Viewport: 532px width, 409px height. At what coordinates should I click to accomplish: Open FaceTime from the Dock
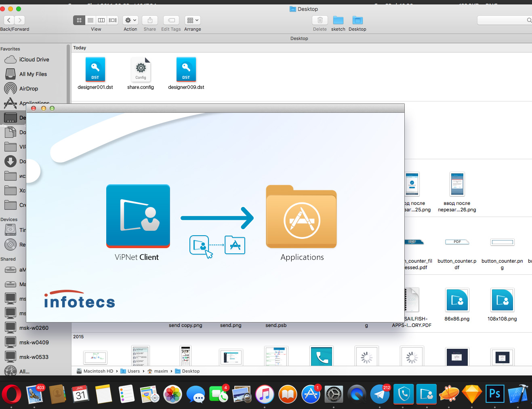(219, 394)
